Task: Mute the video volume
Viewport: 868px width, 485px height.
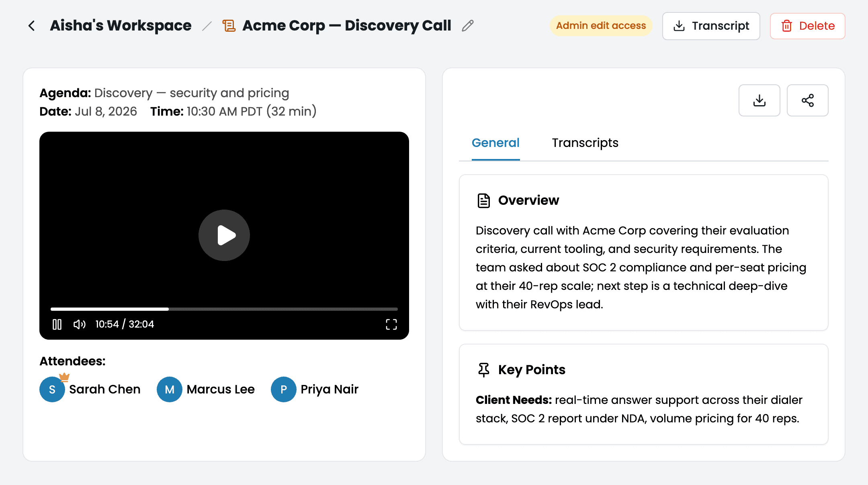Action: [80, 324]
